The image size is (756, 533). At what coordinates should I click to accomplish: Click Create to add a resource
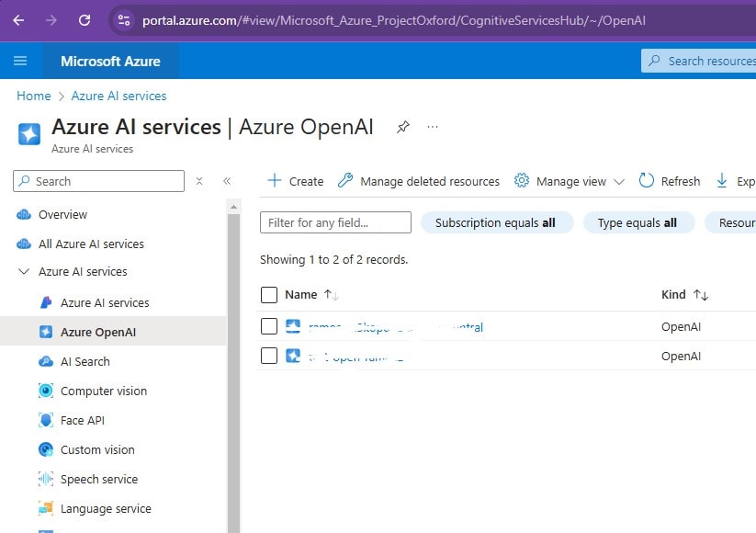296,181
